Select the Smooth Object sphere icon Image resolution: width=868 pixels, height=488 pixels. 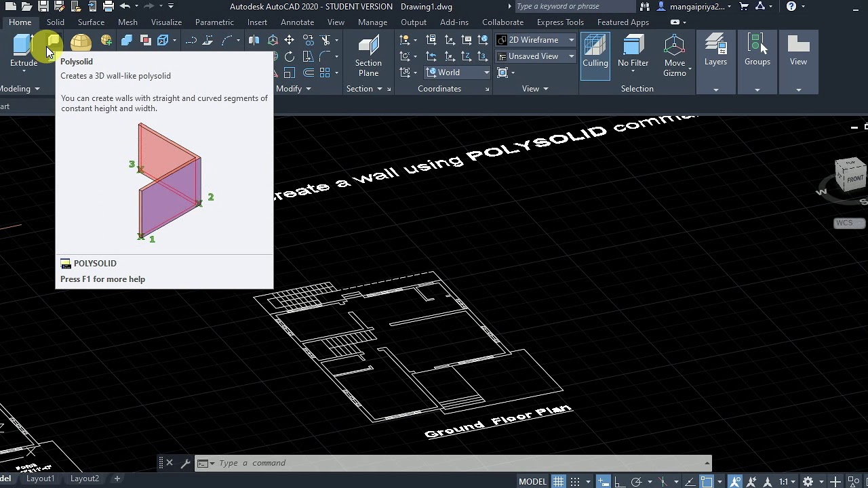point(81,43)
